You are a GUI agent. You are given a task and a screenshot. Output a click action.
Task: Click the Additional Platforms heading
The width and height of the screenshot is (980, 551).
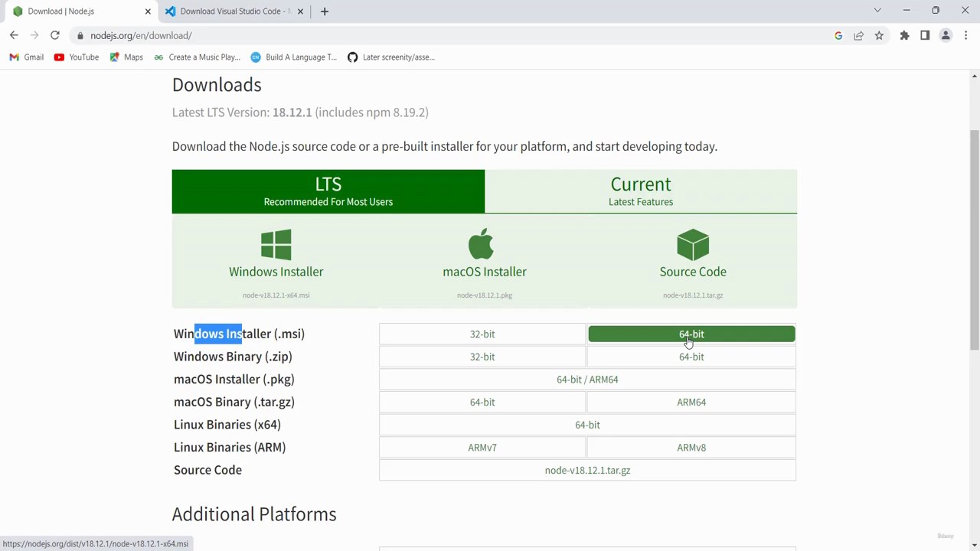click(254, 514)
